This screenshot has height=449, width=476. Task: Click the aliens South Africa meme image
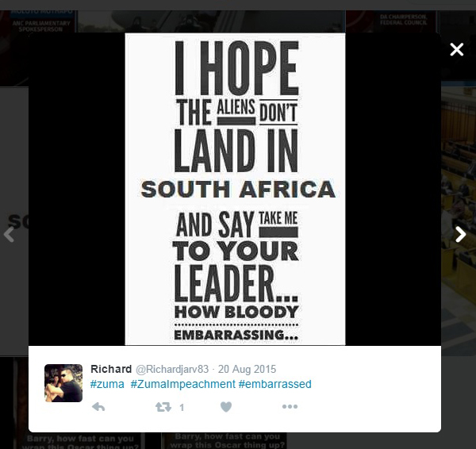[x=235, y=189]
